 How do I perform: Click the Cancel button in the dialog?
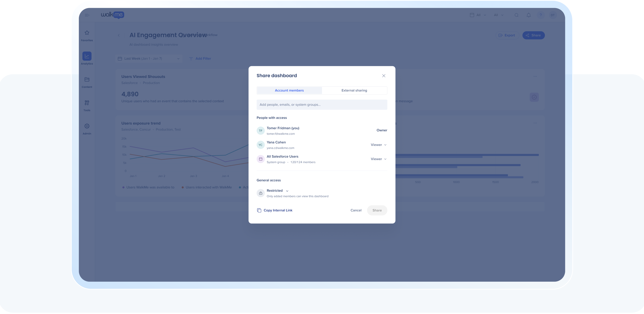tap(356, 210)
